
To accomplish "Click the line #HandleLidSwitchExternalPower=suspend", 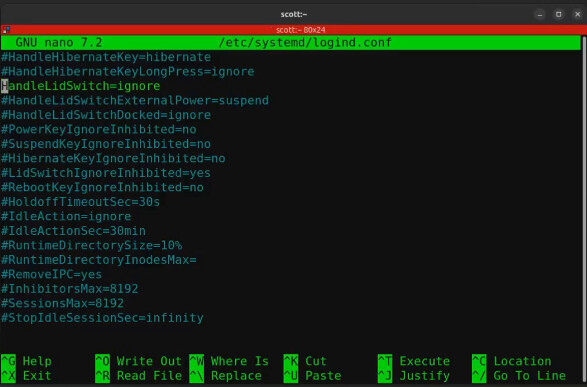I will (x=135, y=101).
